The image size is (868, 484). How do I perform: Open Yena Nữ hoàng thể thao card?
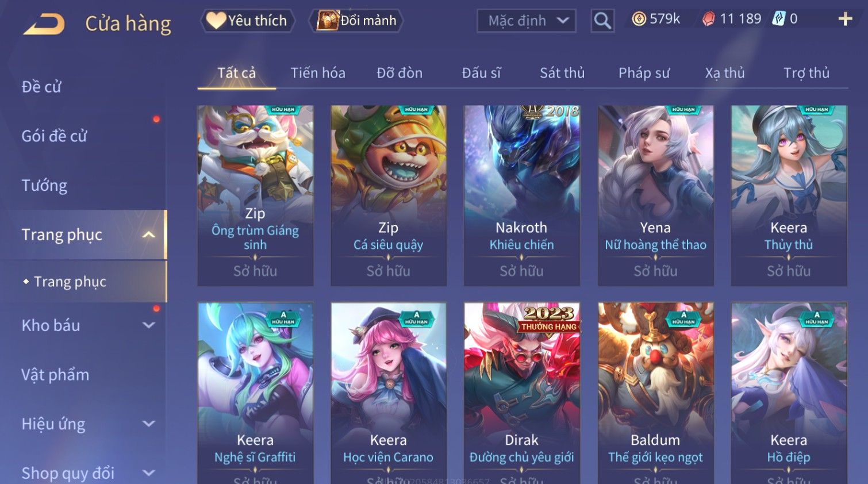click(x=655, y=195)
